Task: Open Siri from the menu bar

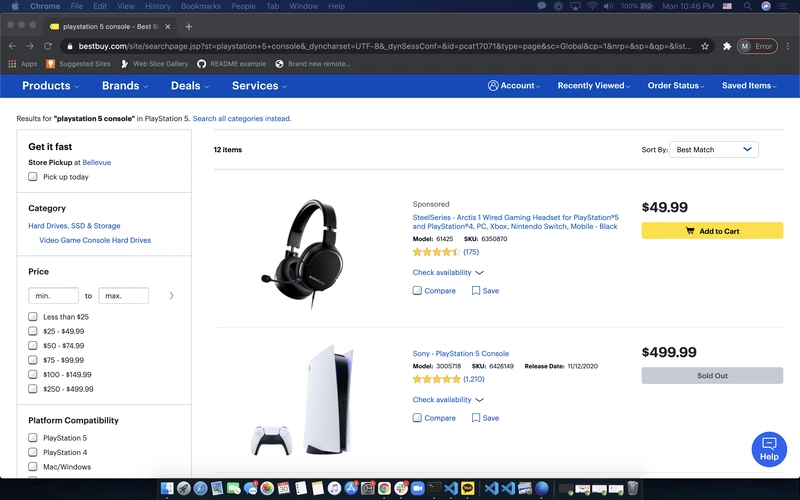Action: coord(766,6)
